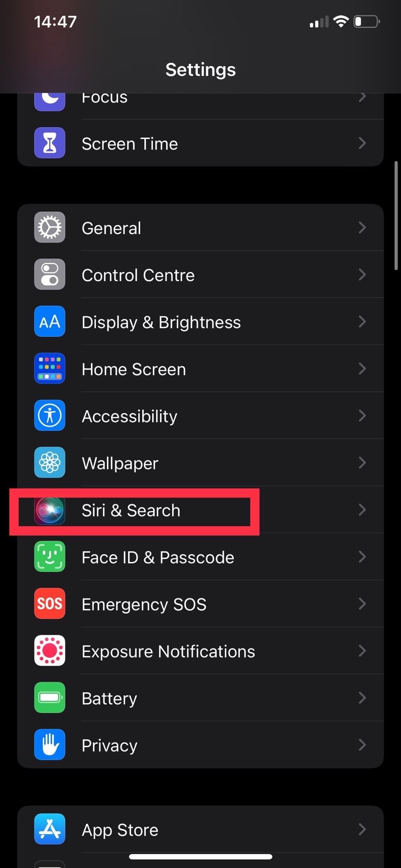The height and width of the screenshot is (868, 401).
Task: Expand the General settings chevron
Action: pos(362,227)
